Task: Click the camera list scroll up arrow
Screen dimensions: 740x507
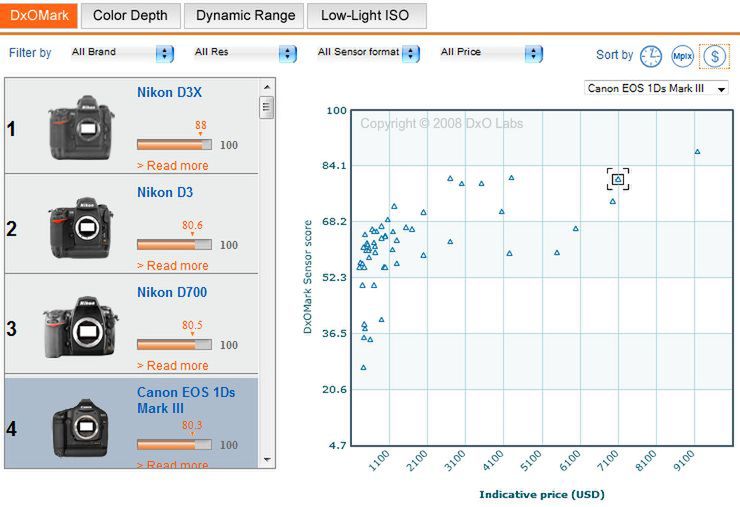Action: click(x=267, y=87)
